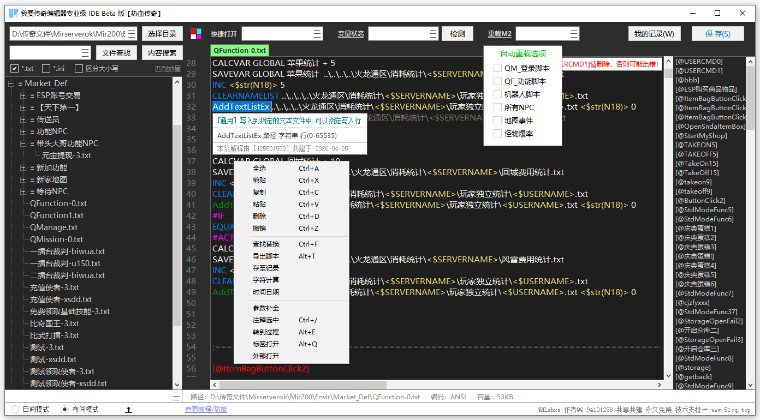Choose 注释选中 Ctrl+/ in context menu

(x=291, y=320)
